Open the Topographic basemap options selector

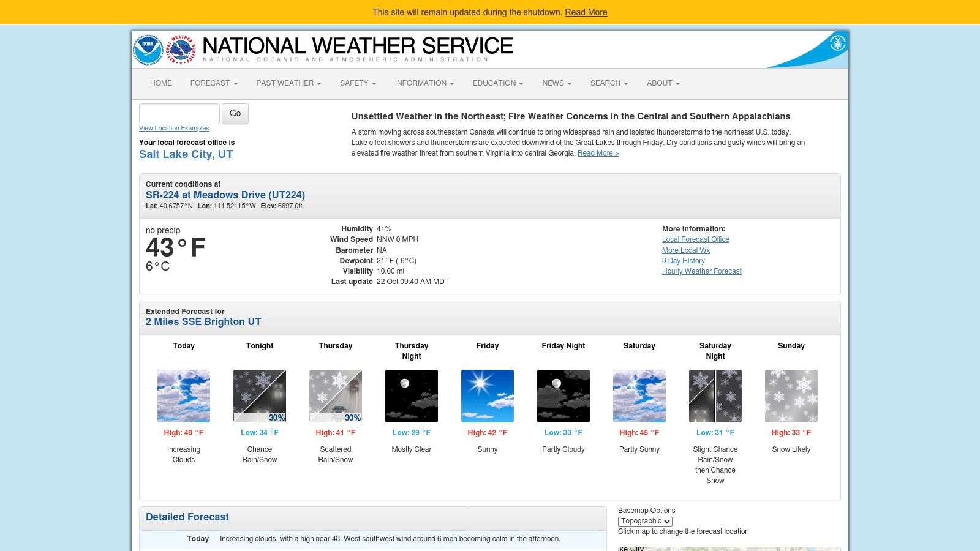(x=645, y=521)
